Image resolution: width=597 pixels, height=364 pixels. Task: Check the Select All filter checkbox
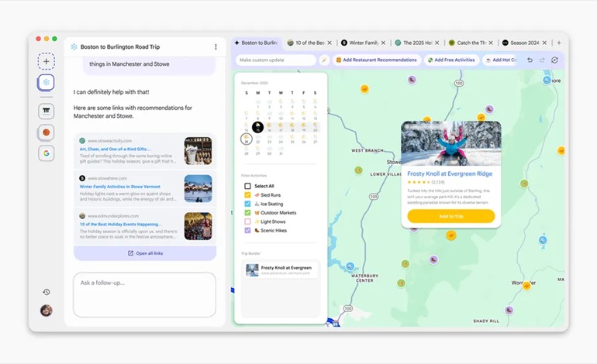pos(248,186)
